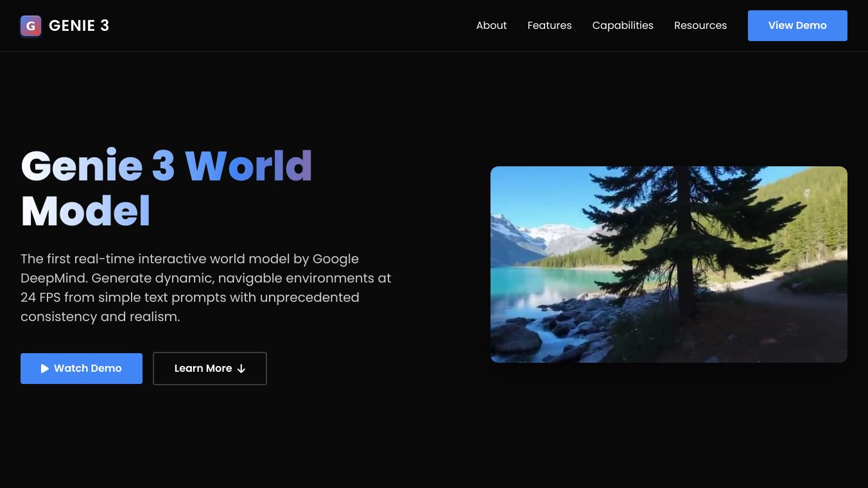868x488 pixels.
Task: Open the mountain lake demo video
Action: click(x=669, y=265)
